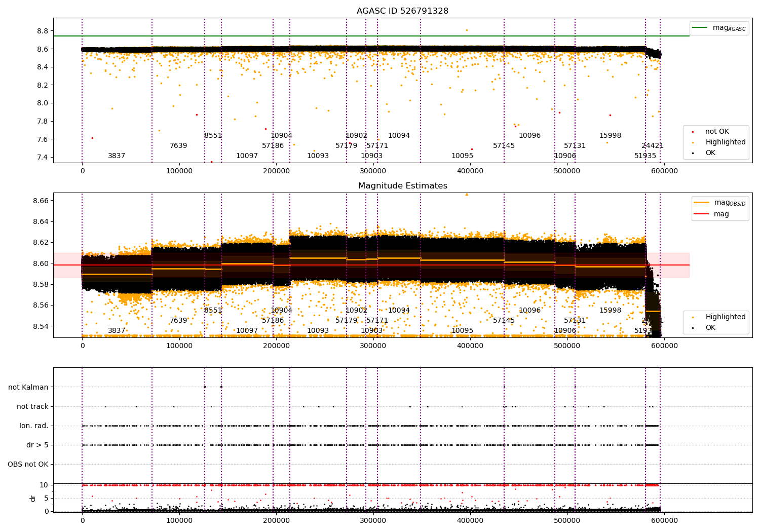This screenshot has width=760, height=532.
Task: Click the 'not track' axis label
Action: coord(32,406)
